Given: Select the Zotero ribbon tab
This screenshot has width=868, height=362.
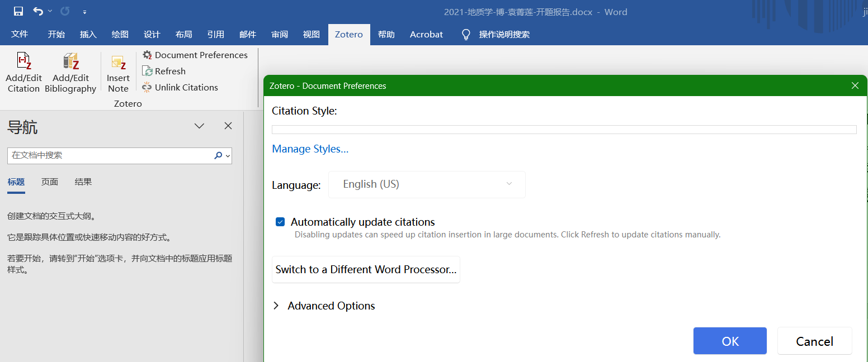Looking at the screenshot, I should pos(349,34).
